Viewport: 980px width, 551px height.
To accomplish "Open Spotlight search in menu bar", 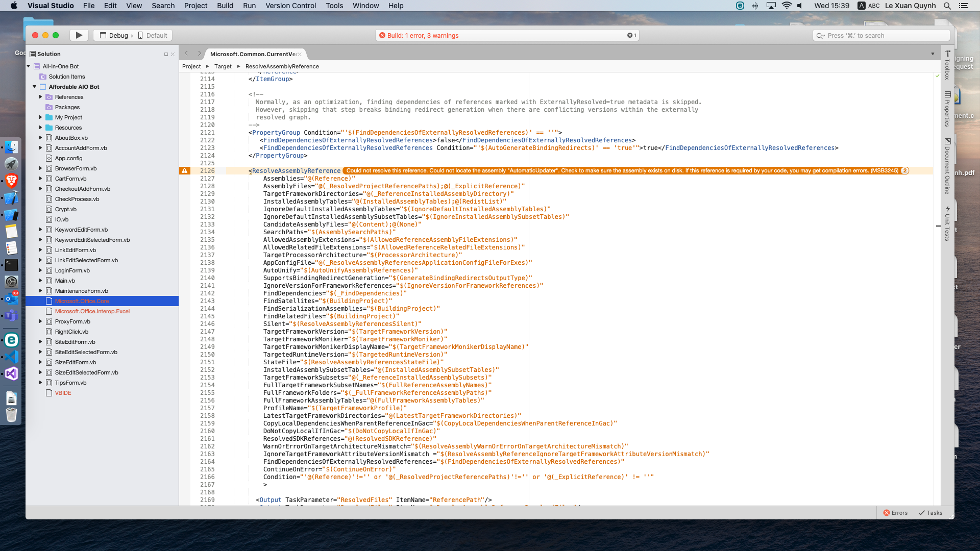I will (947, 6).
